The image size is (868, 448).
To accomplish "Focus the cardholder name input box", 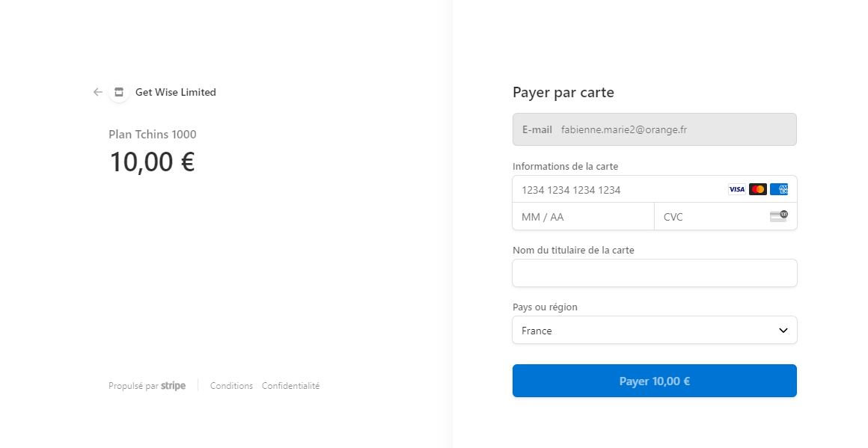I will click(x=654, y=273).
